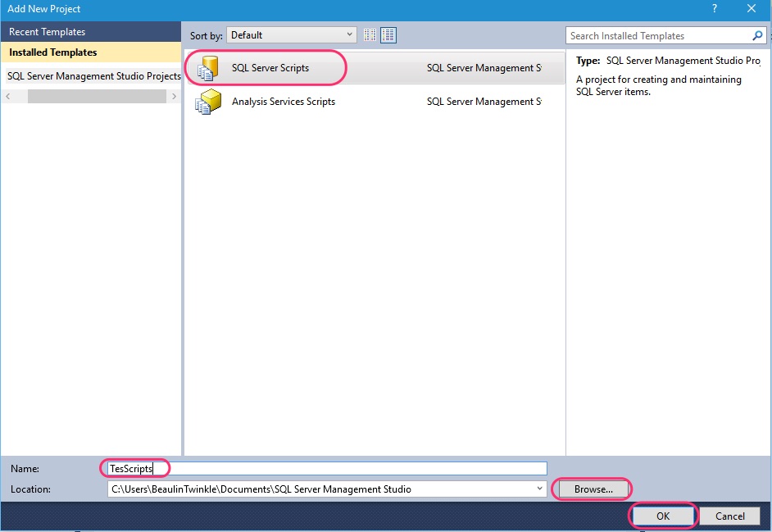This screenshot has height=532, width=772.
Task: Click the 'Analysis Services Scripts' template name
Action: pyautogui.click(x=284, y=102)
